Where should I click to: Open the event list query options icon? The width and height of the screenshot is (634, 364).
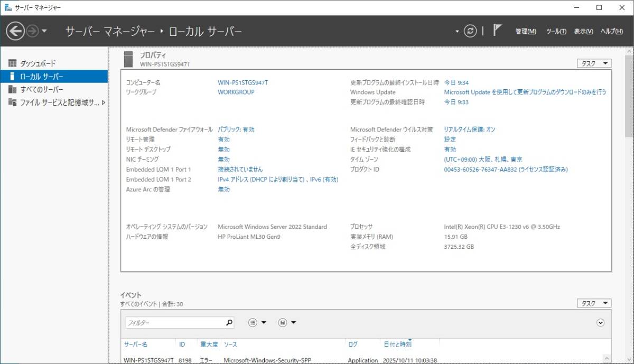[x=257, y=323]
